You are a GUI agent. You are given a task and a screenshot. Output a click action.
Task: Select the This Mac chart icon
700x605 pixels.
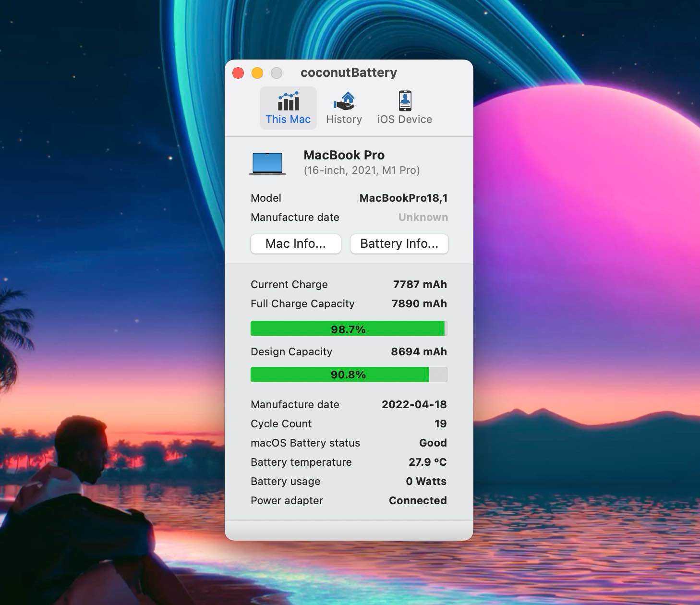point(288,101)
